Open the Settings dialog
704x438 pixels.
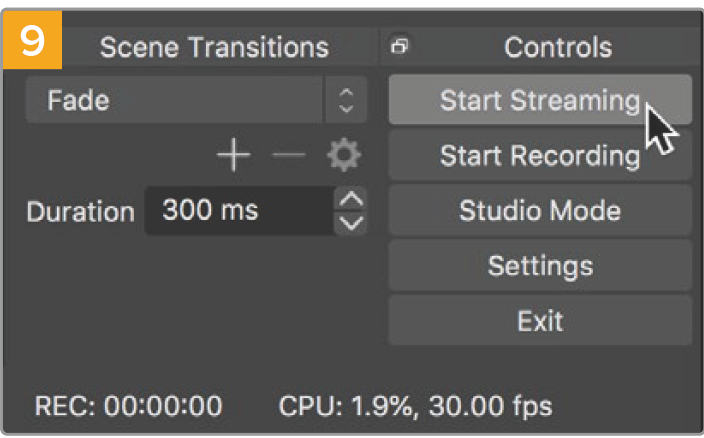[x=540, y=266]
